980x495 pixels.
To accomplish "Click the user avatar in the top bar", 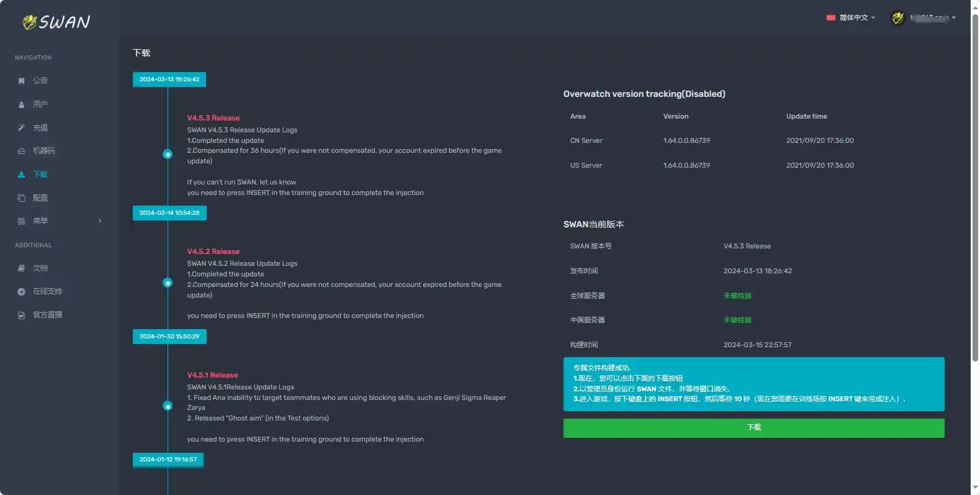I will point(897,18).
